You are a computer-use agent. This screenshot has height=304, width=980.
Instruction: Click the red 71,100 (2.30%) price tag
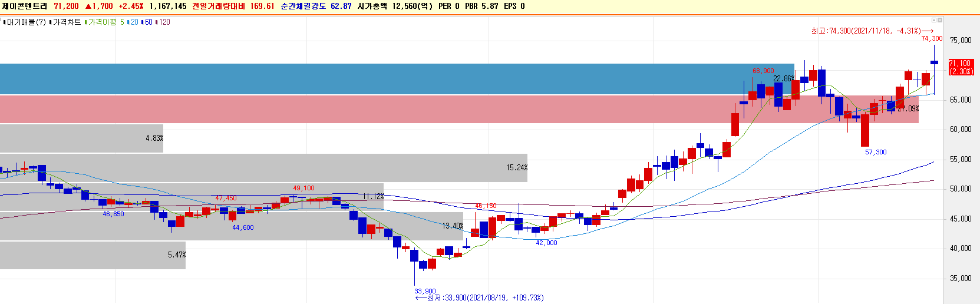(961, 67)
